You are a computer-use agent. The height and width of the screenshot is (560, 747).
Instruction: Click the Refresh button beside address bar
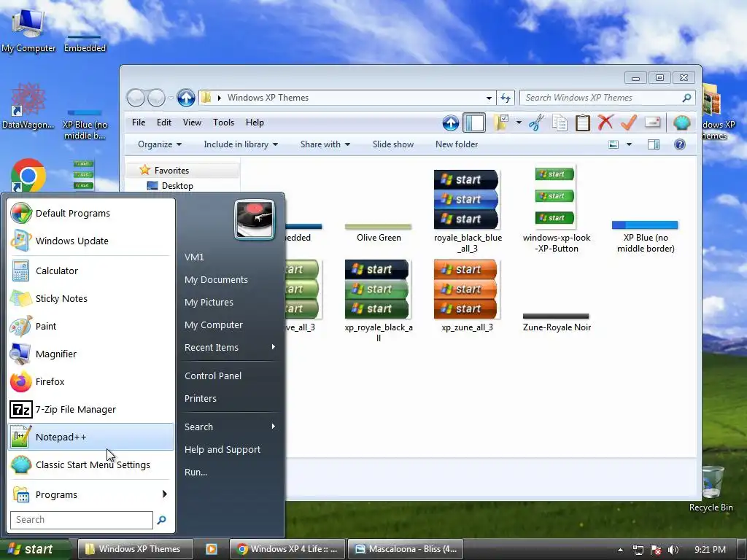point(506,98)
